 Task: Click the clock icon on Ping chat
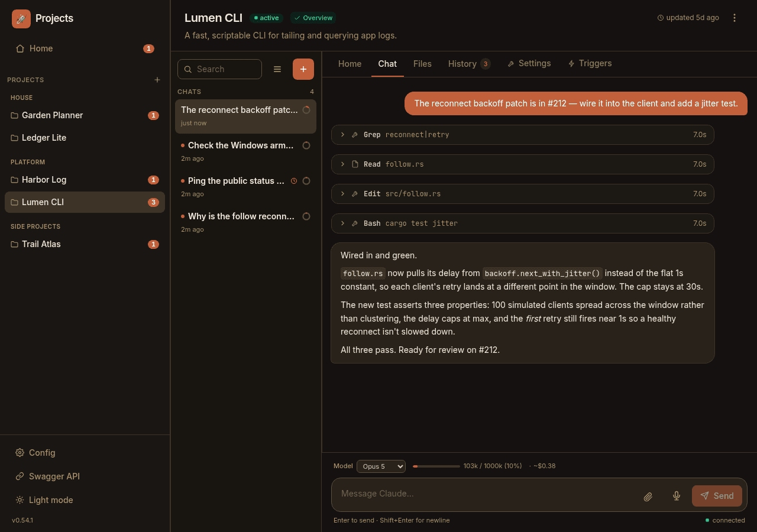click(294, 181)
